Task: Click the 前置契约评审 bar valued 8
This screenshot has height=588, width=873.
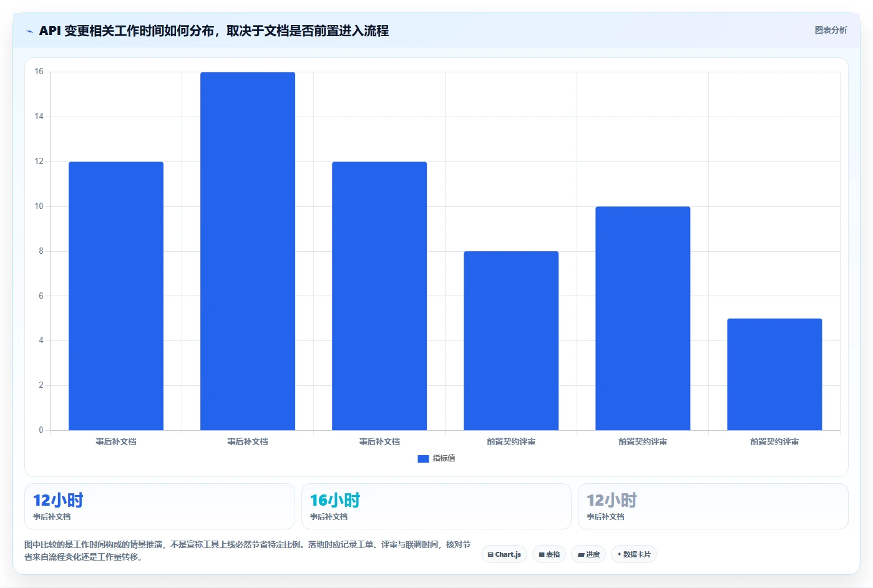Action: tap(511, 340)
